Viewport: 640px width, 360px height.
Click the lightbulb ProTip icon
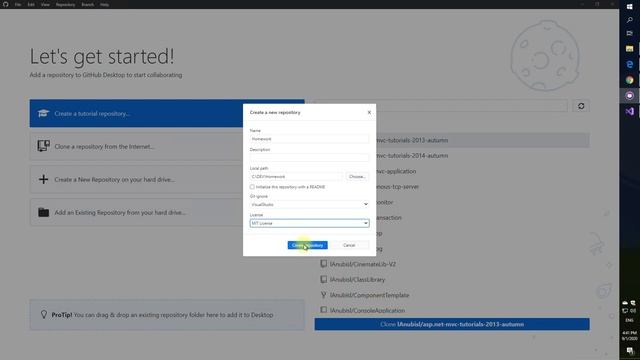point(44,315)
